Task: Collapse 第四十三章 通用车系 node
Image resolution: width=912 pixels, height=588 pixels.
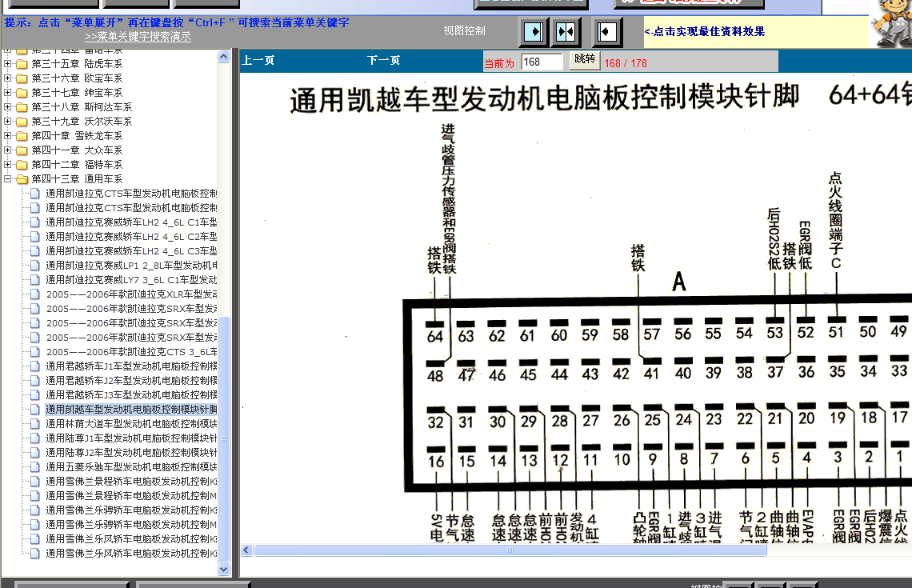Action: coord(7,178)
